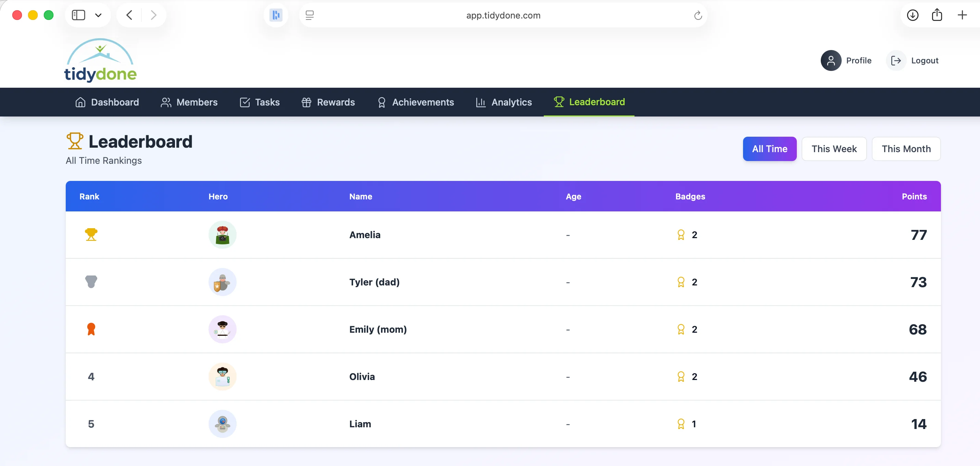Click the green macOS fullscreen button
The width and height of the screenshot is (980, 466).
(x=48, y=15)
